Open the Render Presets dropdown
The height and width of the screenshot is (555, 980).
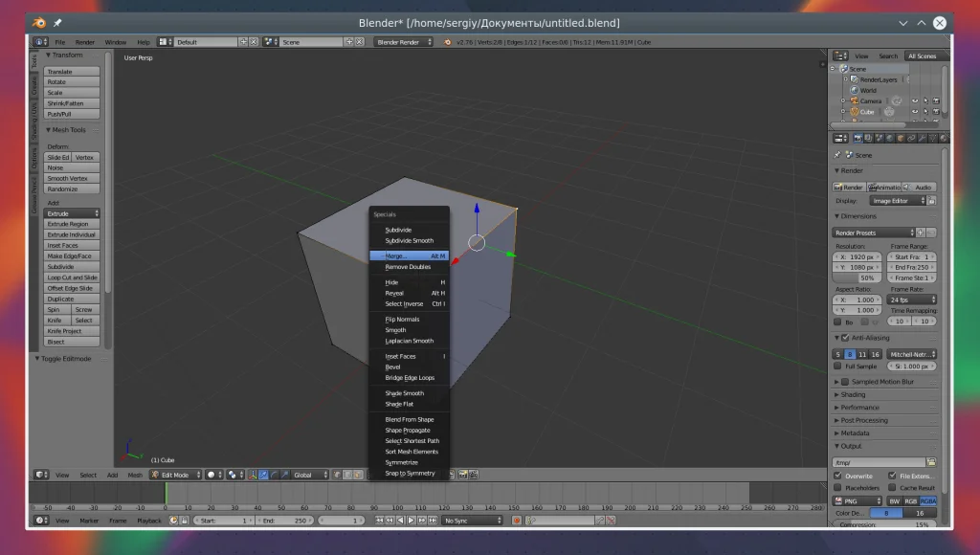coord(873,233)
